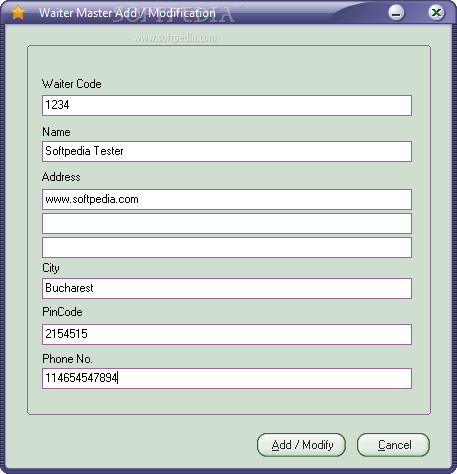Click the City label text
Viewport: 457px width, 474px height.
click(x=51, y=268)
